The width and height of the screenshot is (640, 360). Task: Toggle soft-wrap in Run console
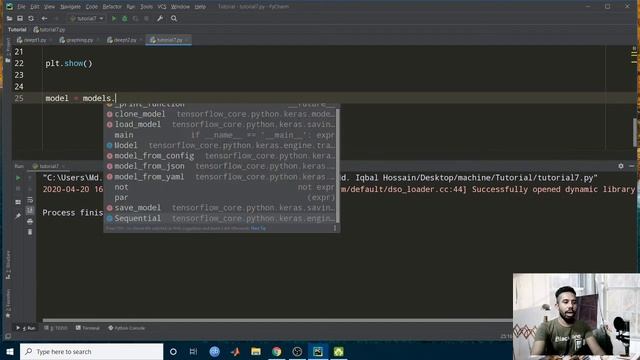click(x=30, y=200)
